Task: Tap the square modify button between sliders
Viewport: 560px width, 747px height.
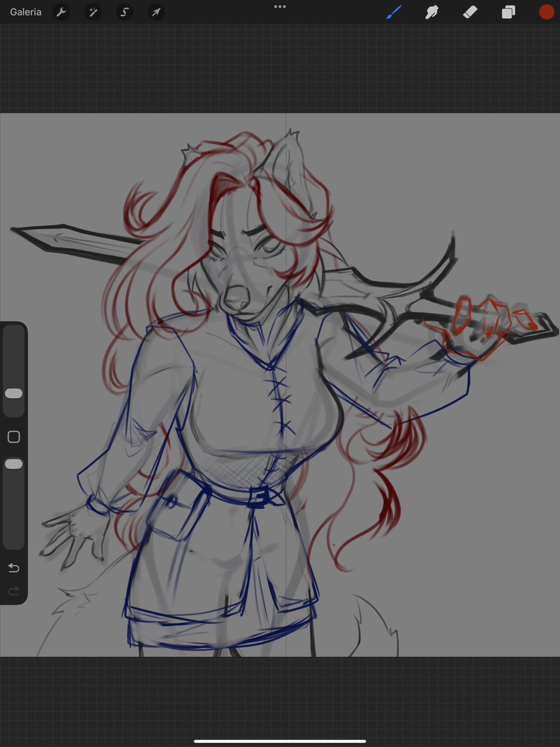Action: pyautogui.click(x=14, y=437)
